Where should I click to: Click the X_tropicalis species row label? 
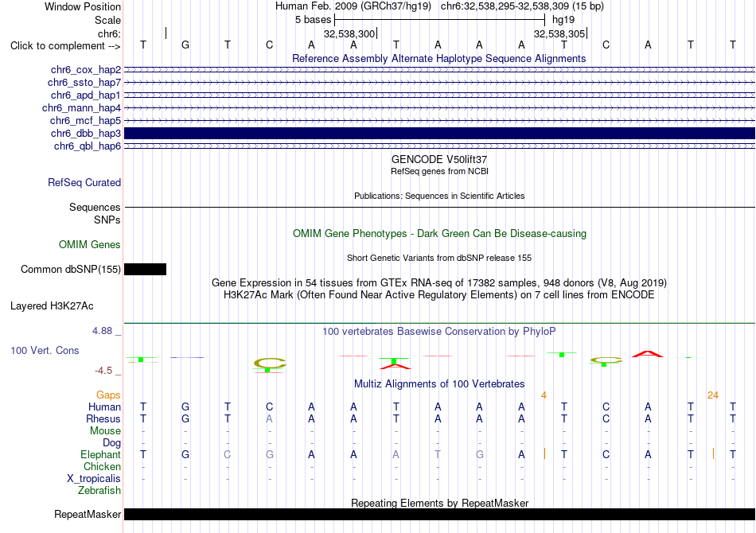pyautogui.click(x=94, y=479)
